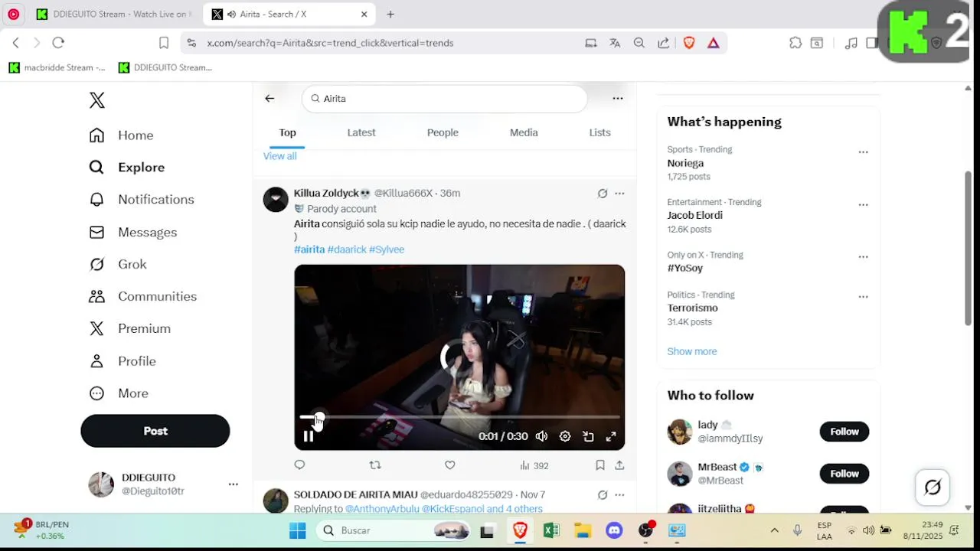Click the #daarick hashtag
Image resolution: width=980 pixels, height=551 pixels.
[347, 249]
